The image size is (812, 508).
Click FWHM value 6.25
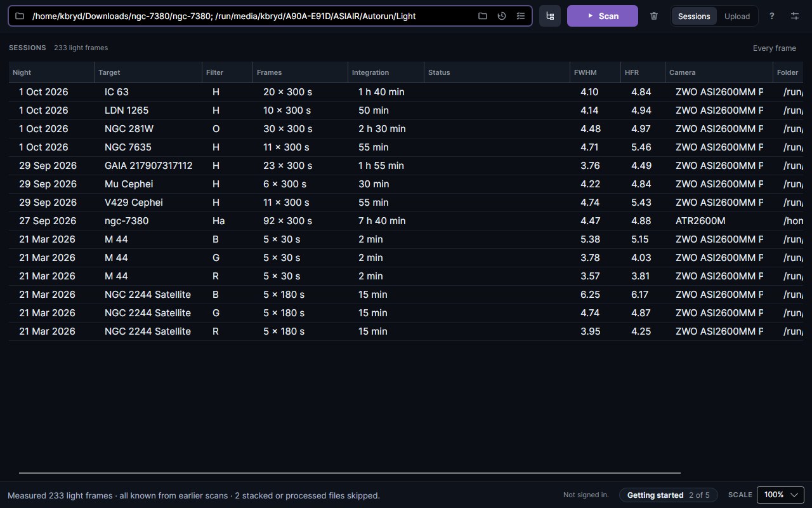[590, 295]
